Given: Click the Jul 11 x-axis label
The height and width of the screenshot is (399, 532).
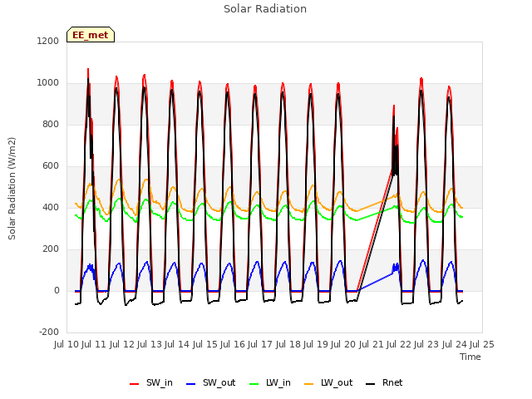Looking at the screenshot, I should (x=94, y=344).
